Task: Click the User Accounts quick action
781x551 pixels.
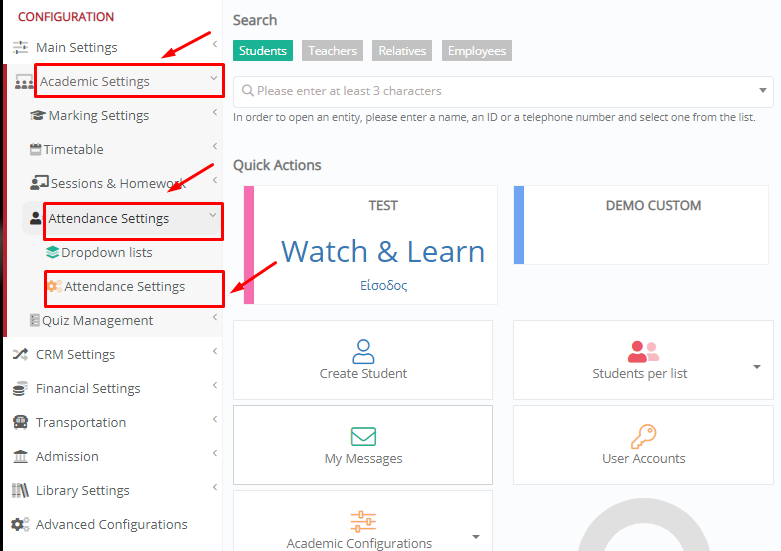Action: pos(644,445)
